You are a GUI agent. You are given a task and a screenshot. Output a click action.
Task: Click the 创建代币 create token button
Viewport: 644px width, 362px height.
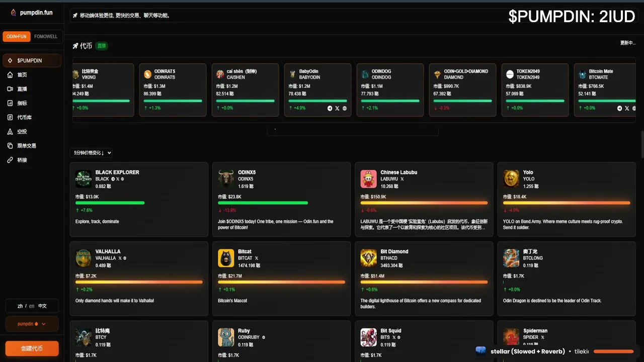[32, 348]
